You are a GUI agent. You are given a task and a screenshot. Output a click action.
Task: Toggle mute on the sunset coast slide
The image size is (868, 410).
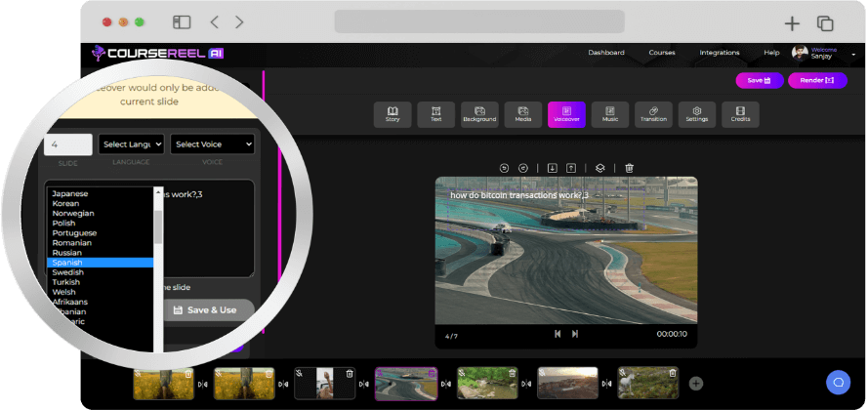tap(542, 374)
